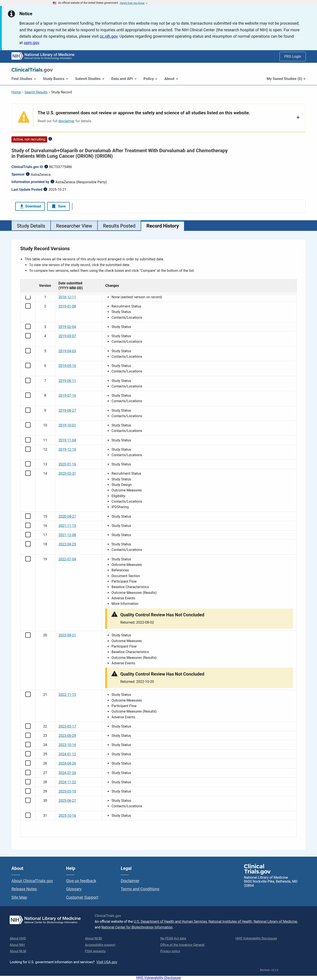The width and height of the screenshot is (317, 980).
Task: Click the info icon beside ClinicalTrials.gov ID
Action: [x=46, y=167]
